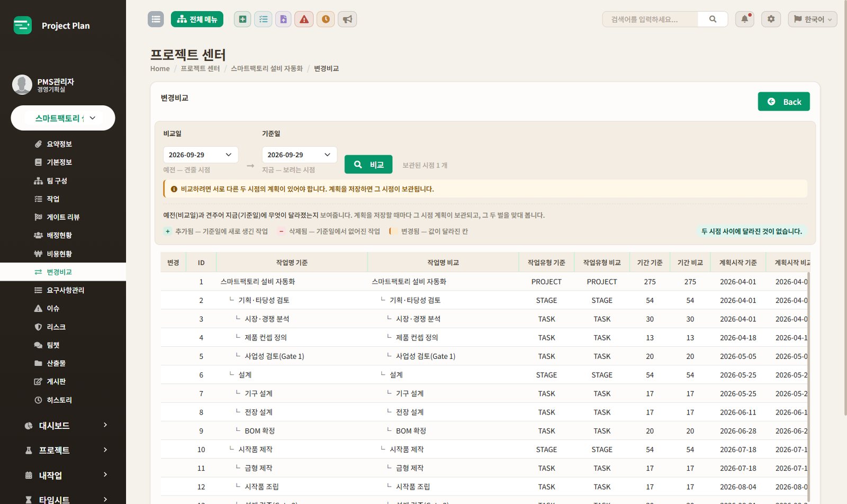Open the 스마트팩토리 project selector
This screenshot has height=504, width=847.
click(63, 118)
